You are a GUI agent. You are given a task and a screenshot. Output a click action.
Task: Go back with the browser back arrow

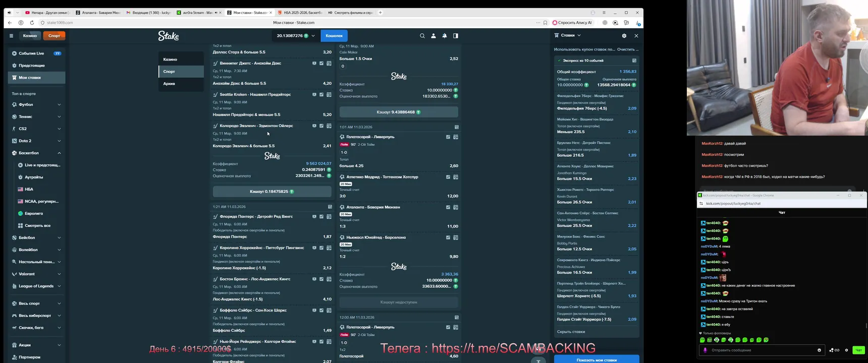click(x=10, y=23)
